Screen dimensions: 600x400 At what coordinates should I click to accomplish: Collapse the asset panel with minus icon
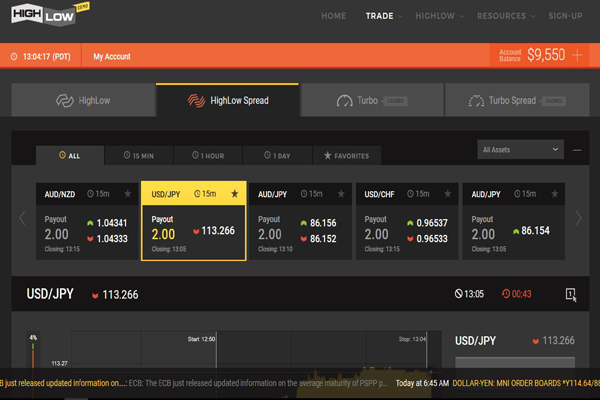[577, 150]
